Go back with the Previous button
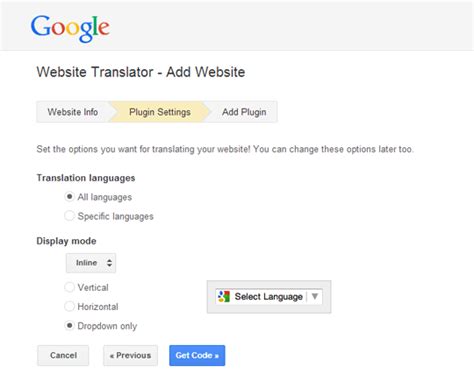Viewport: 474px width, 374px height. coord(130,355)
